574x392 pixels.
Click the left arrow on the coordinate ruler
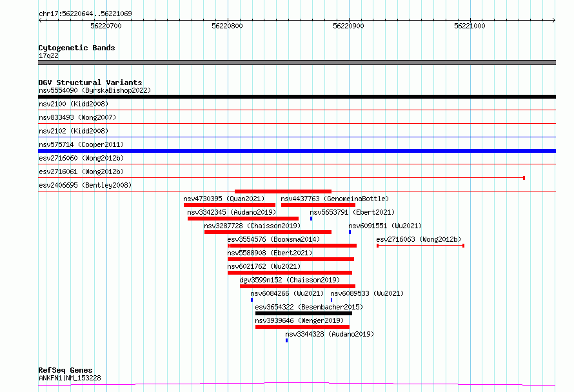(x=41, y=20)
